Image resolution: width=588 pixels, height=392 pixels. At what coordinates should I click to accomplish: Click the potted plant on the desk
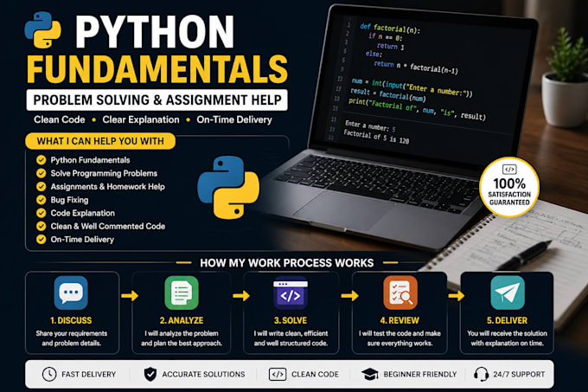pyautogui.click(x=566, y=79)
